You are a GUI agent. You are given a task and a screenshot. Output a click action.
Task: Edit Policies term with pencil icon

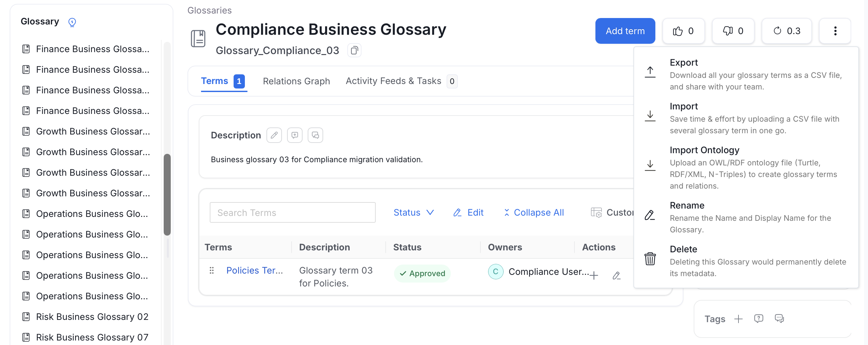[x=616, y=275]
